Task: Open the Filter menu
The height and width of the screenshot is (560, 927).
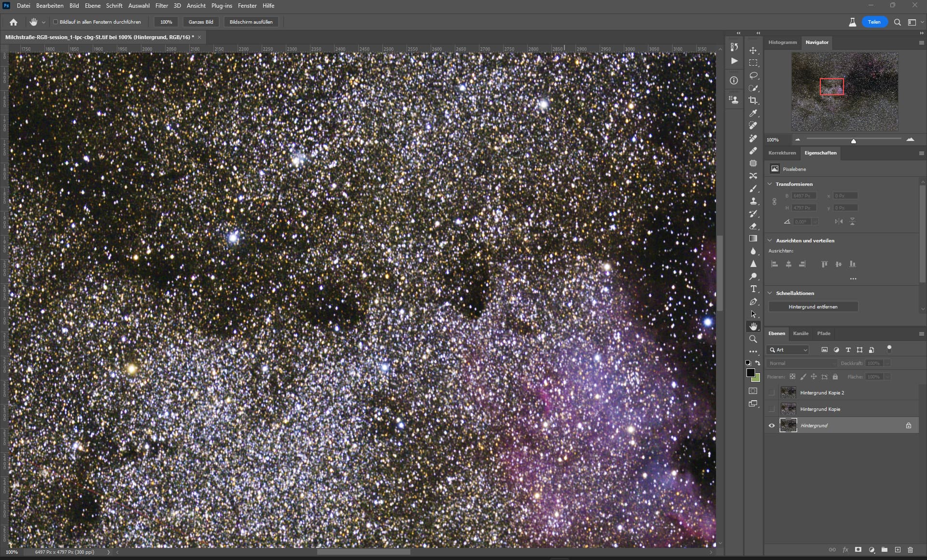Action: pos(161,6)
